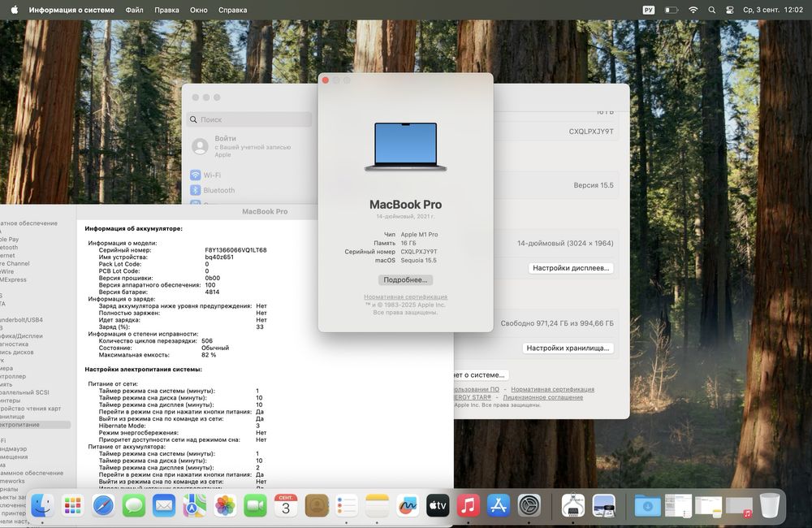Open the Правка menu

click(x=166, y=10)
